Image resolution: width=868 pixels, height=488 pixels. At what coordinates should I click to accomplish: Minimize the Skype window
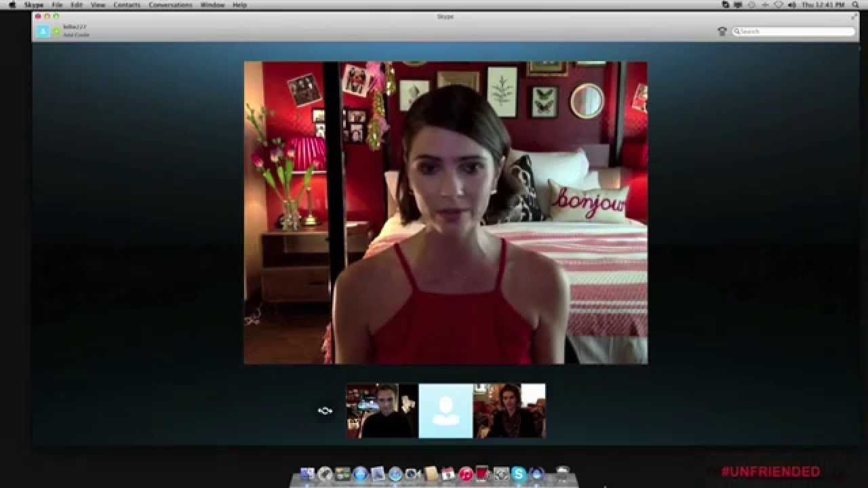tap(47, 16)
